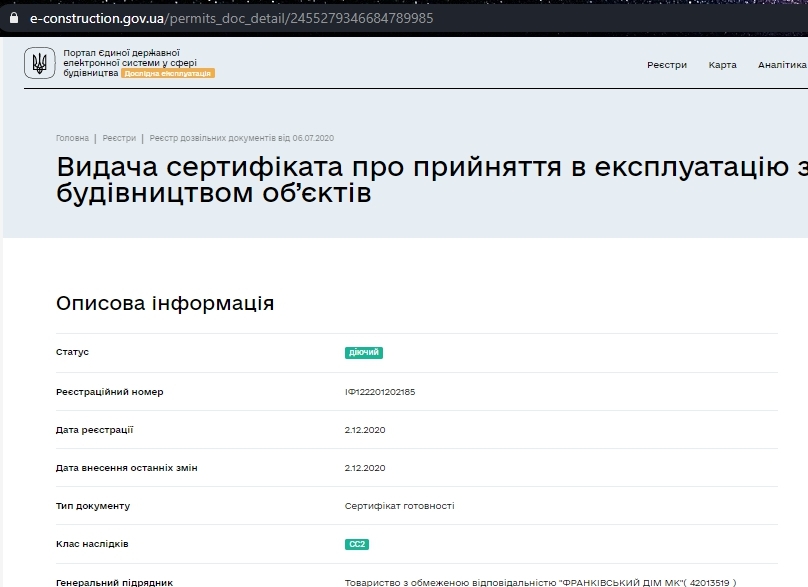Click the green 'СС2' class badge
Viewport: 808px width, 587px height.
(x=357, y=544)
